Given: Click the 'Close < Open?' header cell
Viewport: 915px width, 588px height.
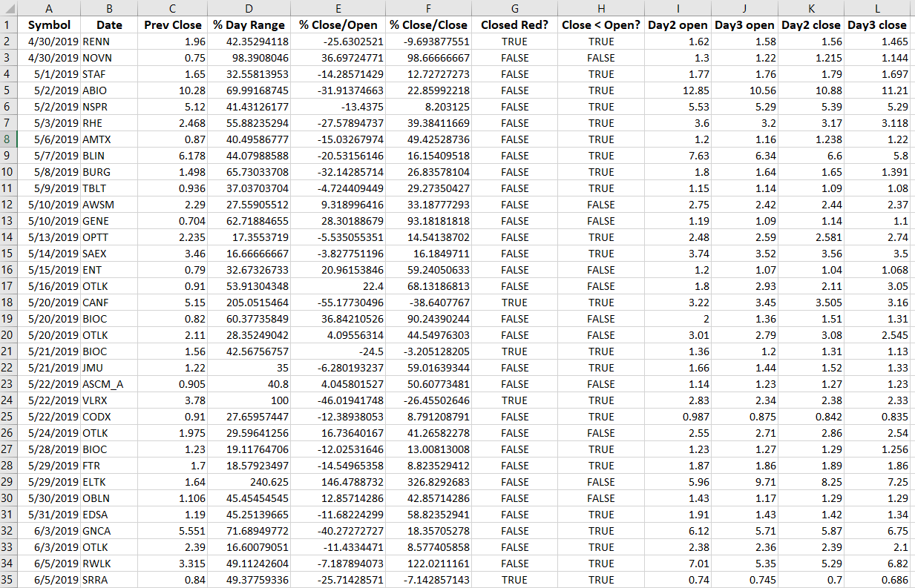Looking at the screenshot, I should pyautogui.click(x=601, y=25).
